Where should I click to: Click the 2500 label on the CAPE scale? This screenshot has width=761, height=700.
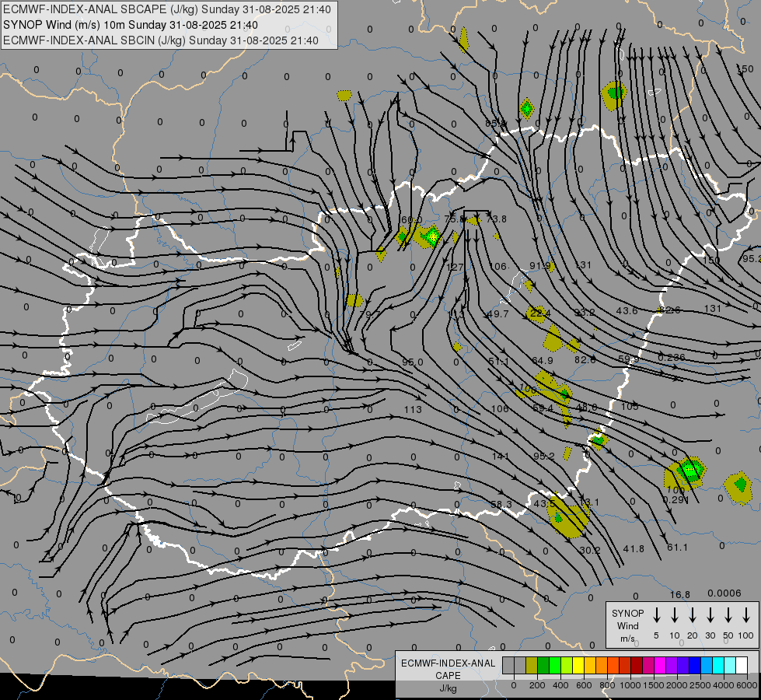click(700, 685)
